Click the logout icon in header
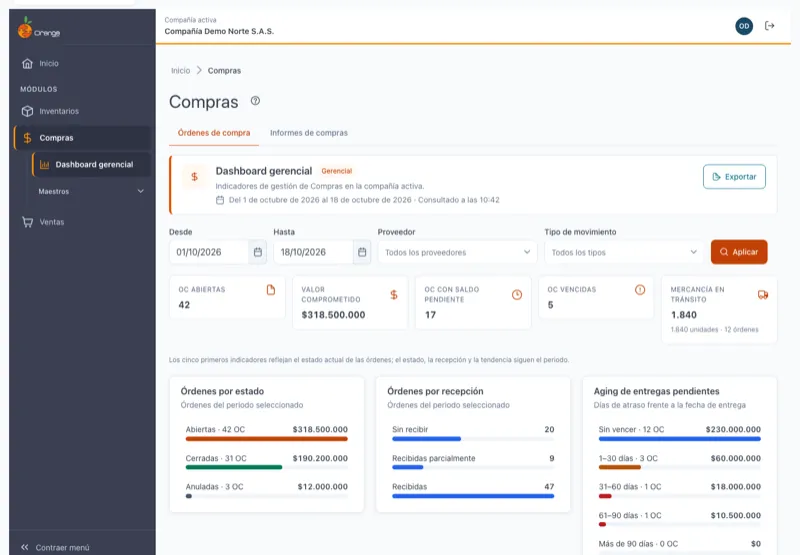The height and width of the screenshot is (555, 800). tap(769, 26)
